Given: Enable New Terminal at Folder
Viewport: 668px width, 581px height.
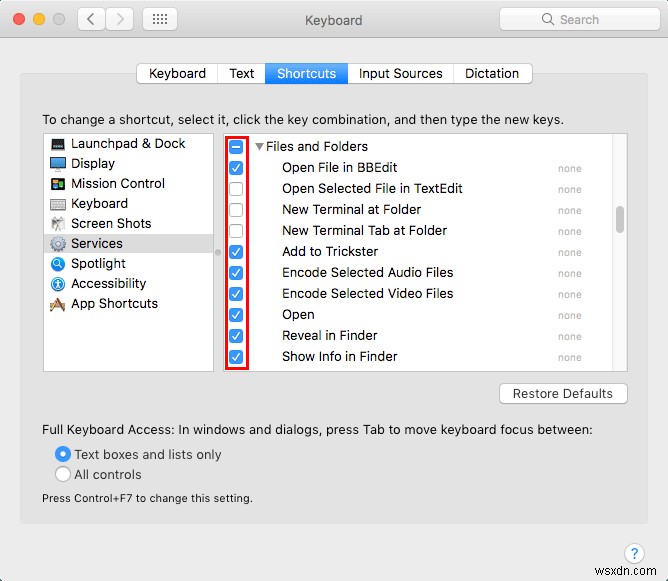Looking at the screenshot, I should click(236, 210).
